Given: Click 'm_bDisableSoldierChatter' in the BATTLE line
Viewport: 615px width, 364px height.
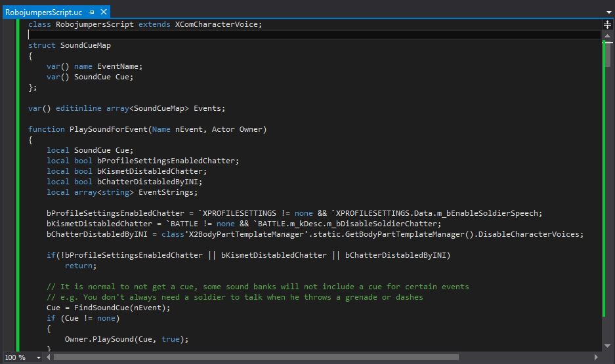Looking at the screenshot, I should click(381, 224).
